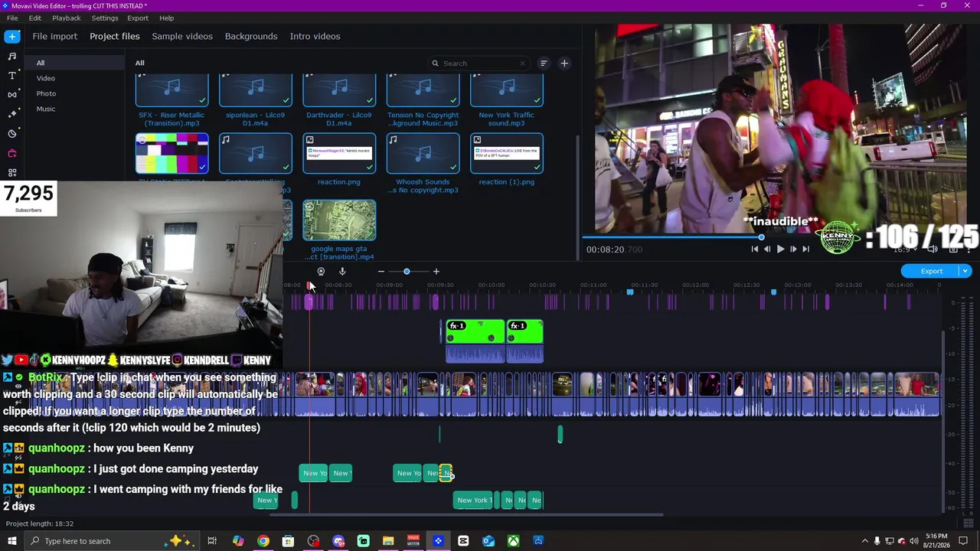Switch to the Backgrounds tab
The width and height of the screenshot is (980, 551).
click(x=251, y=36)
